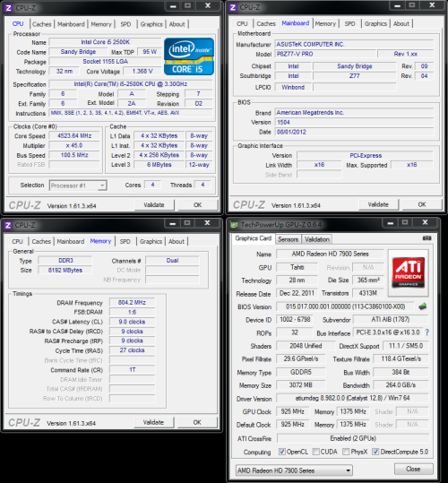
Task: Toggle the DirectCompute 5.0 checkbox
Action: [375, 452]
